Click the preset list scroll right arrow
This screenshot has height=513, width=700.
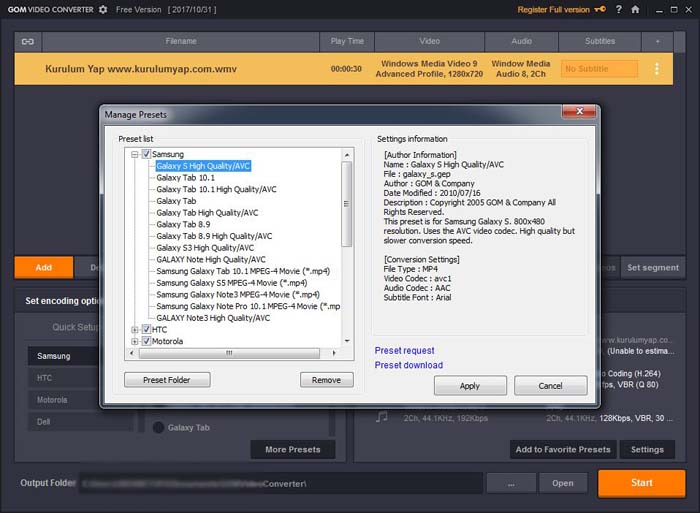(x=334, y=353)
